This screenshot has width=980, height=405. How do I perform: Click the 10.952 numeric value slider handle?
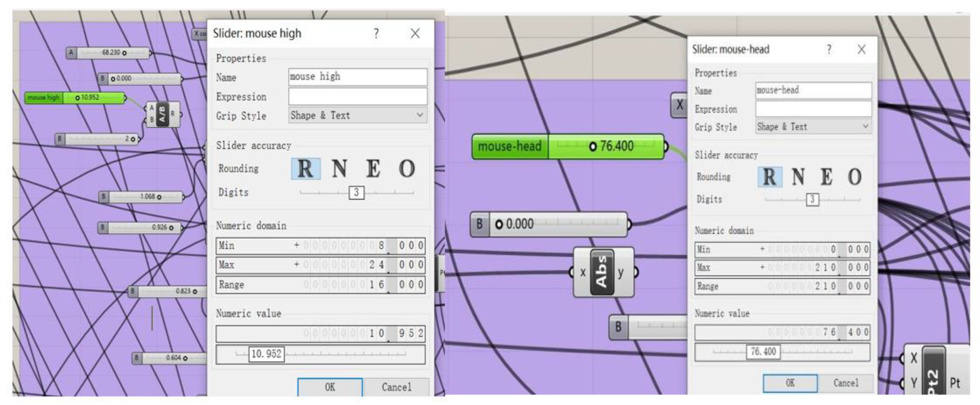pyautogui.click(x=266, y=354)
